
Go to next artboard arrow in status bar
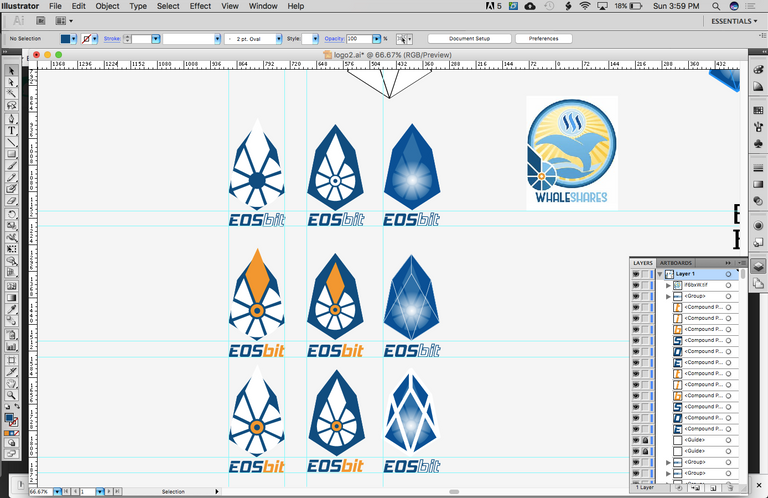click(x=109, y=491)
